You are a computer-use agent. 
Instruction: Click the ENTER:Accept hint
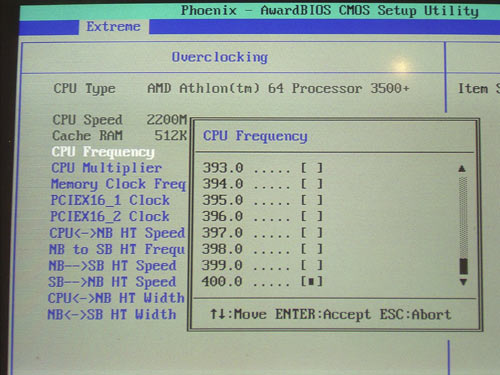[x=323, y=314]
